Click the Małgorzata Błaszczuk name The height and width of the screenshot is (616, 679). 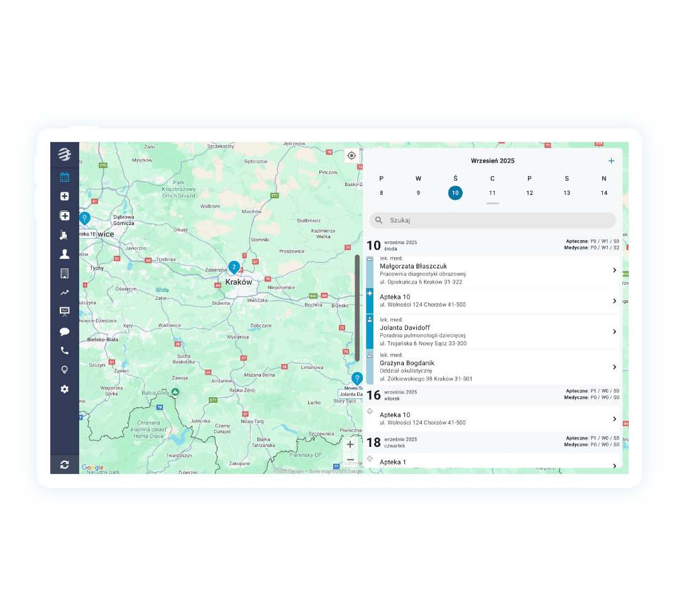click(413, 267)
